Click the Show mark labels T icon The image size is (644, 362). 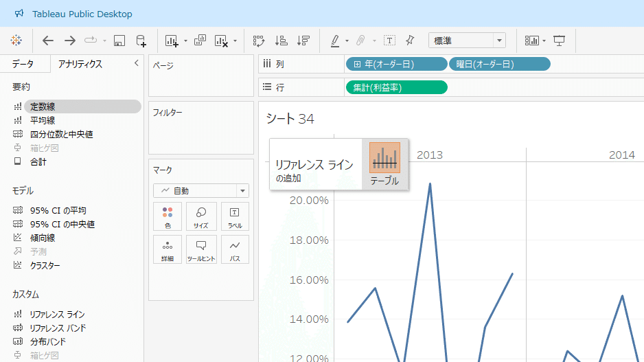(389, 41)
